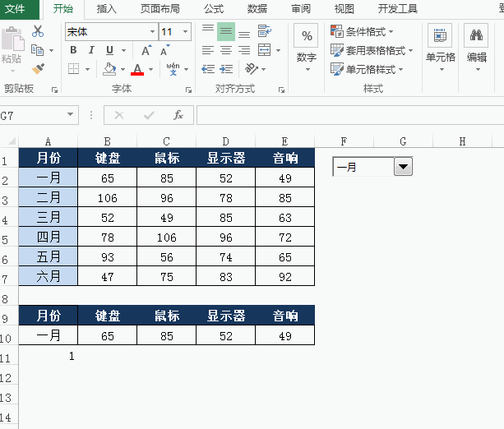This screenshot has height=429, width=504.
Task: Click the Name Box showing G7
Action: (31, 116)
